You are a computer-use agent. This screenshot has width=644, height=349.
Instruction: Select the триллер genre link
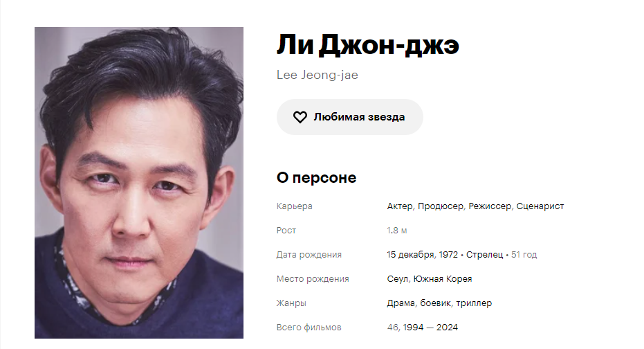[x=474, y=303]
